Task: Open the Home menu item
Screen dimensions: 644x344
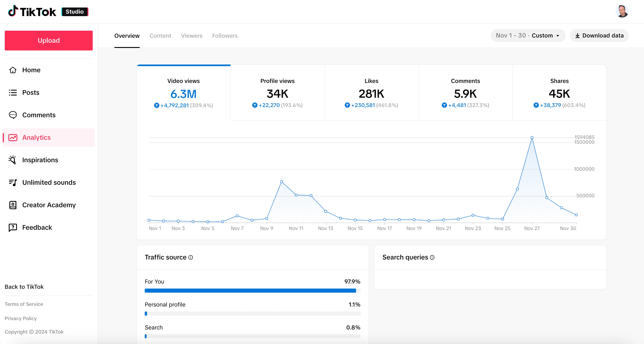Action: pos(49,70)
